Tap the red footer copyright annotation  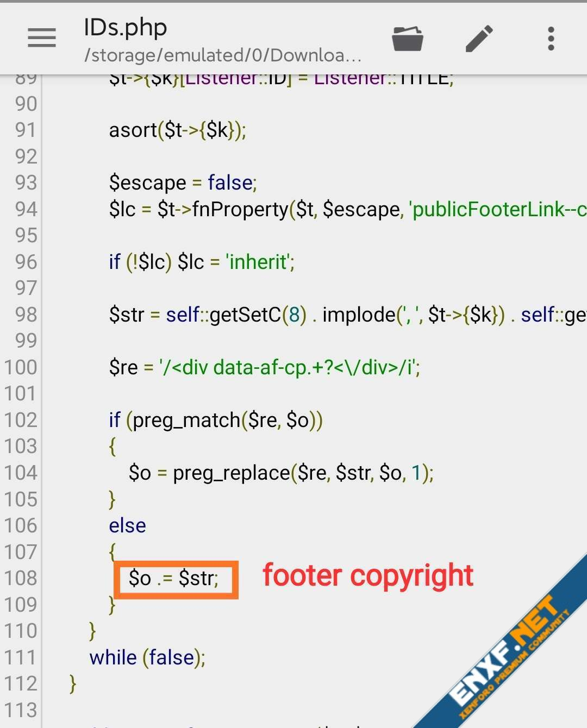(x=368, y=576)
